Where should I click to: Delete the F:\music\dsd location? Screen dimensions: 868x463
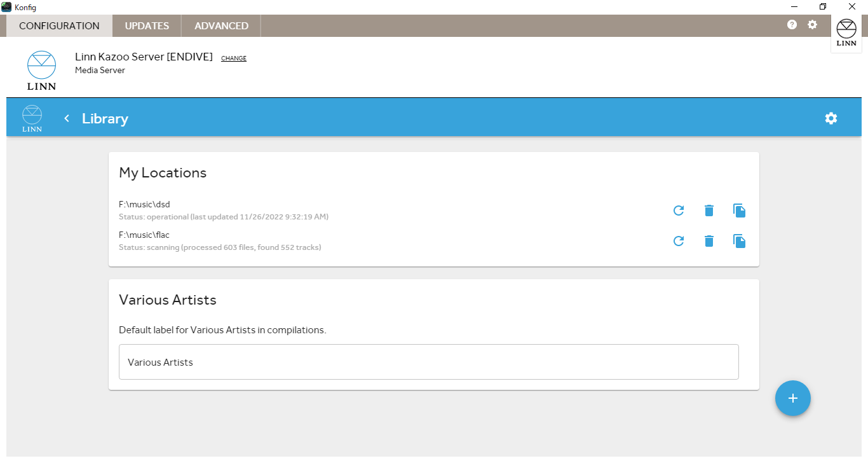[709, 211]
